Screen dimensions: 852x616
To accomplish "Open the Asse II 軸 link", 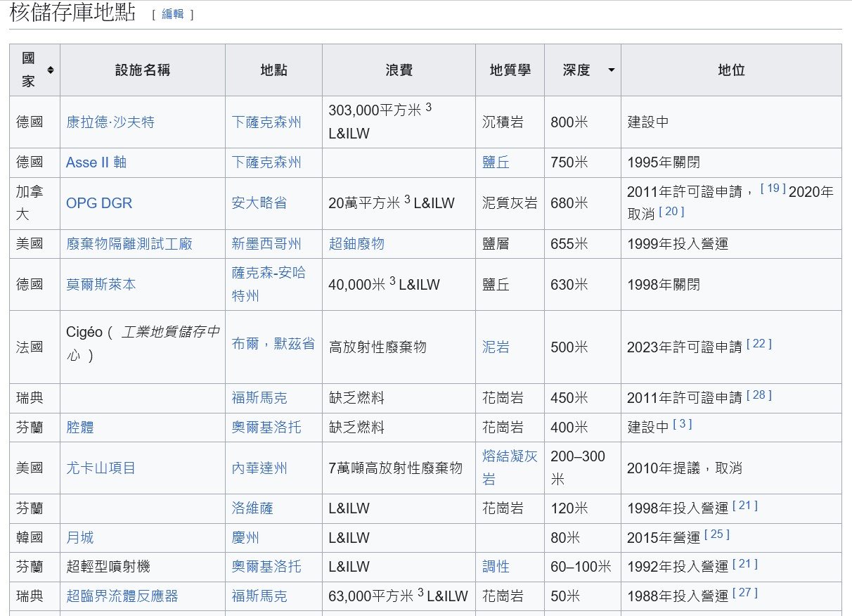I will [96, 162].
